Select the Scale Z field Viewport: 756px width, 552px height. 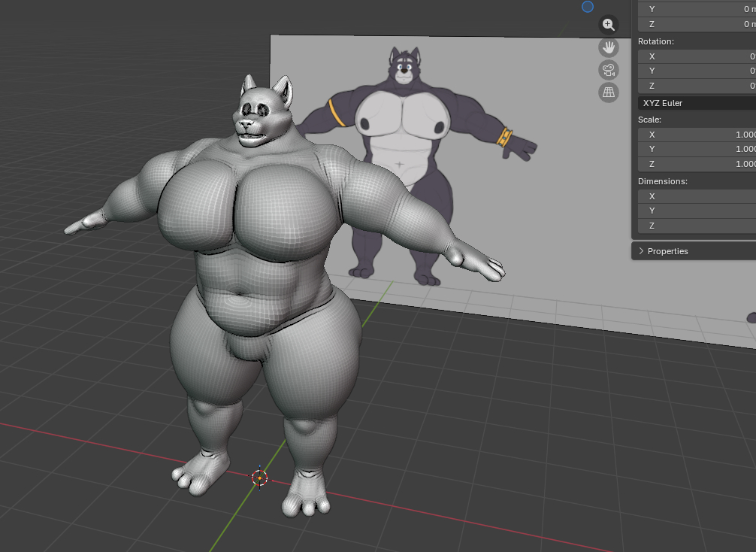pos(696,164)
